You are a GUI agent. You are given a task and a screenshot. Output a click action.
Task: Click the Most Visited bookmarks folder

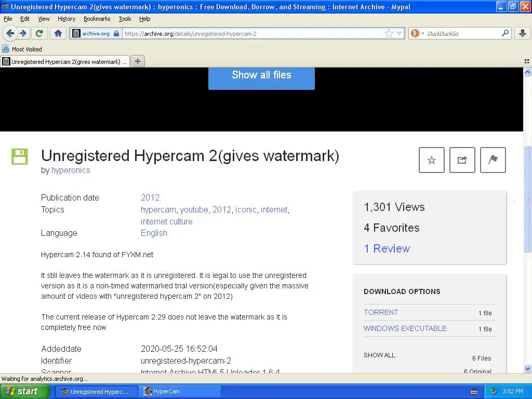[22, 49]
